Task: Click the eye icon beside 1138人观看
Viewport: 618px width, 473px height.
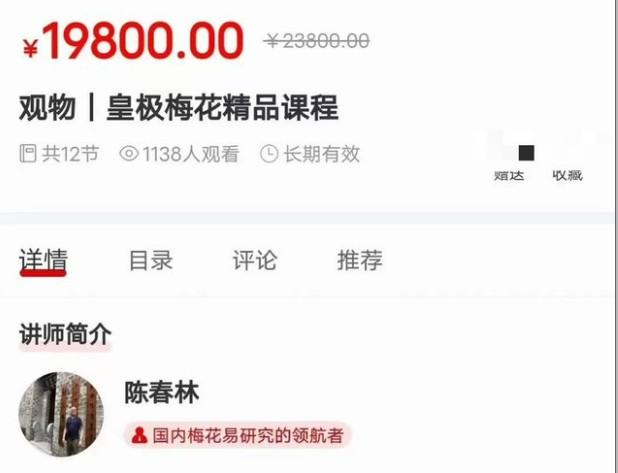Action: [x=129, y=153]
